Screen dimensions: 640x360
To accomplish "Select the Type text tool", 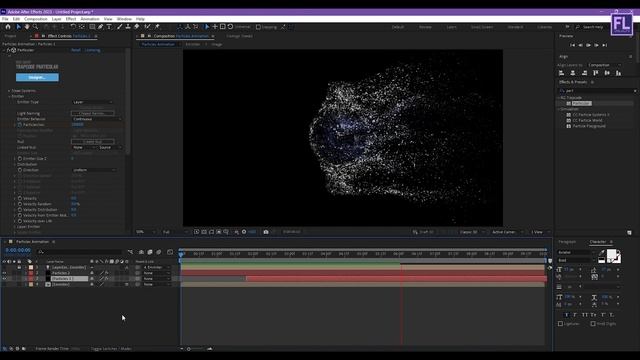I will point(109,27).
